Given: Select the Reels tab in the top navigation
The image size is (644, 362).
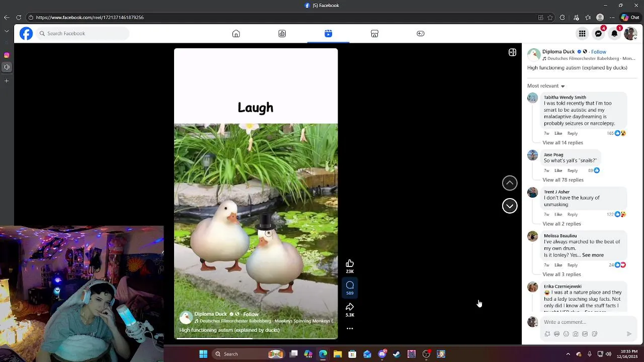Looking at the screenshot, I should 328,34.
